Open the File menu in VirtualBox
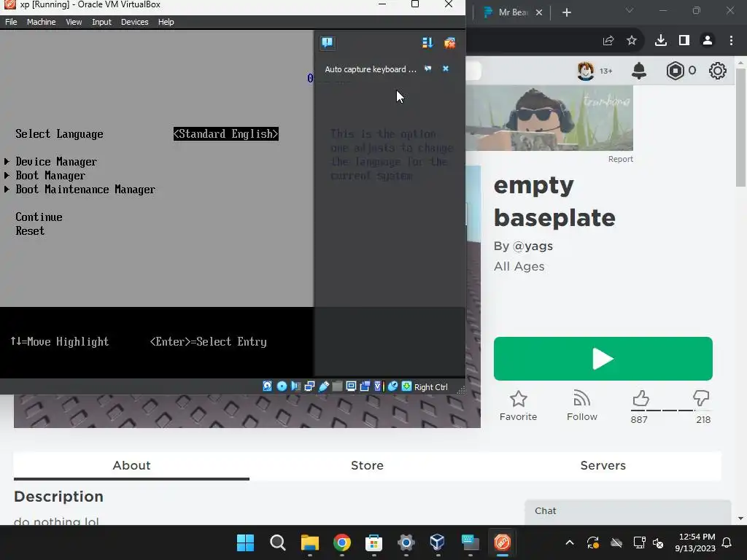747x560 pixels. click(x=11, y=22)
